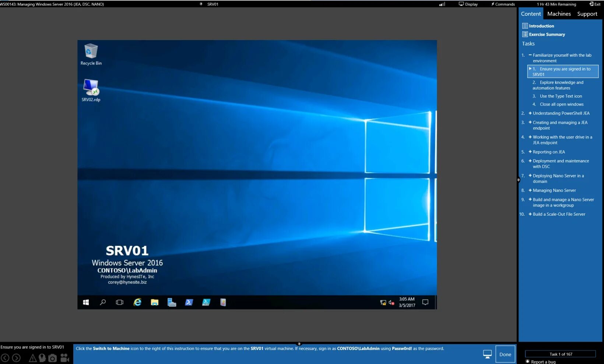Viewport: 604px width, 364px height.
Task: Expand 'Build and manage a Nano Server image'
Action: pos(530,199)
